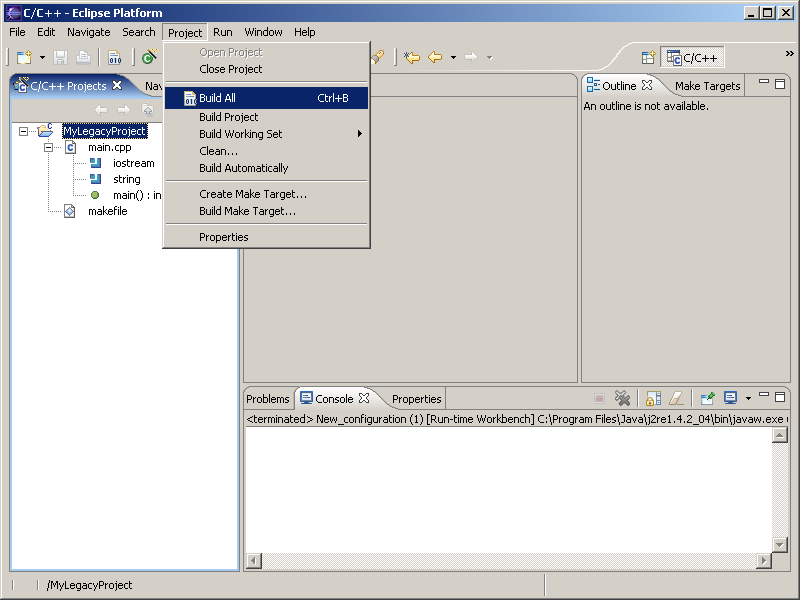Toggle Build Automatically in Project menu
This screenshot has width=800, height=600.
pos(243,168)
